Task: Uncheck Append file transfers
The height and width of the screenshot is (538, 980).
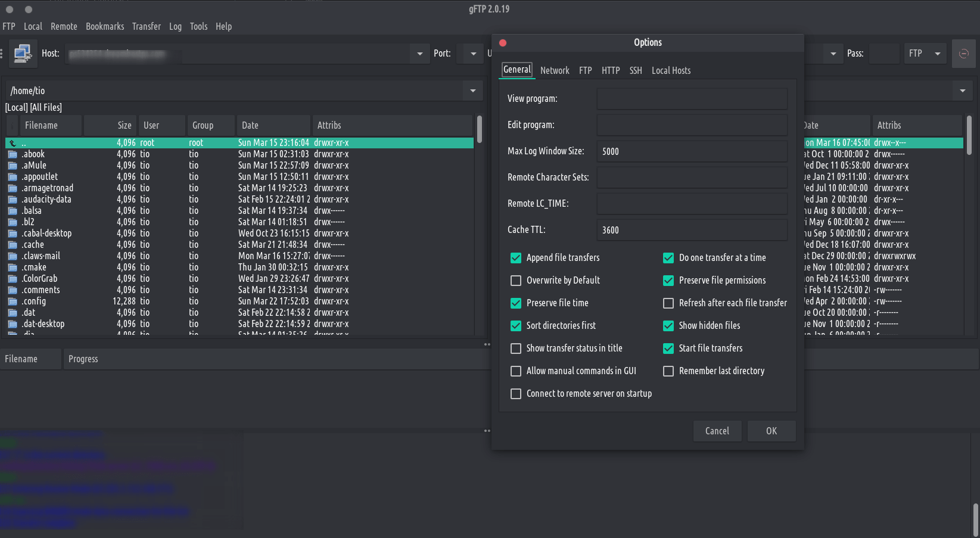Action: click(x=516, y=258)
